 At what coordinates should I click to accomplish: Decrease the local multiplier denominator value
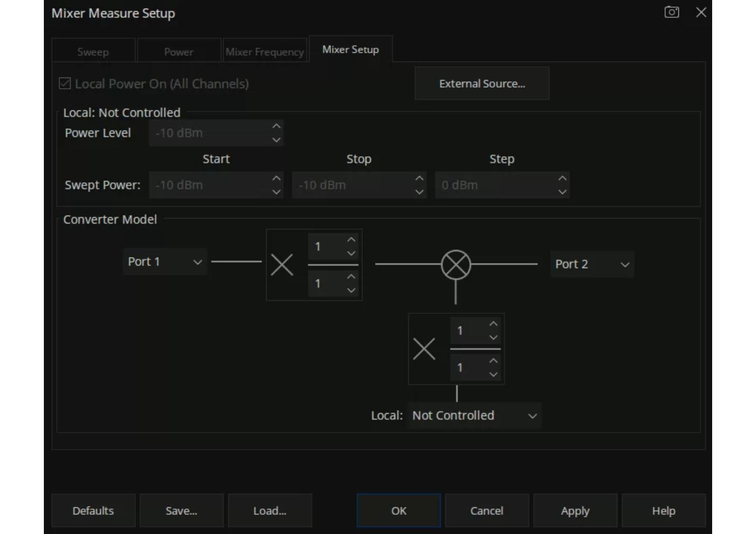click(493, 374)
